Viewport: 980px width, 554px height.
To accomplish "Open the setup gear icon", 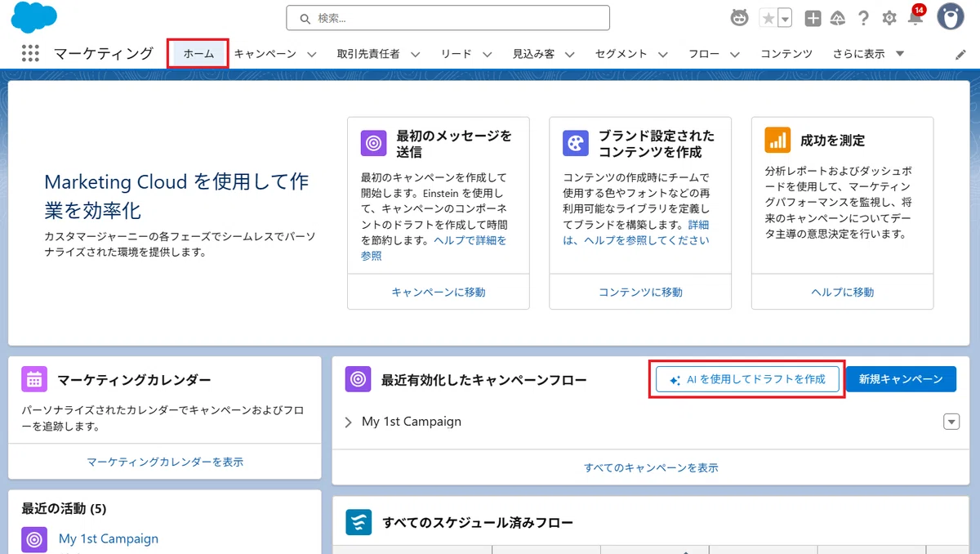I will [x=889, y=18].
